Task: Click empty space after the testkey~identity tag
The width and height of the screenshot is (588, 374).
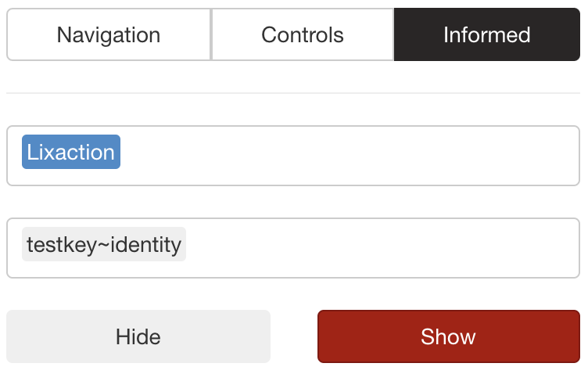Action: pos(383,248)
